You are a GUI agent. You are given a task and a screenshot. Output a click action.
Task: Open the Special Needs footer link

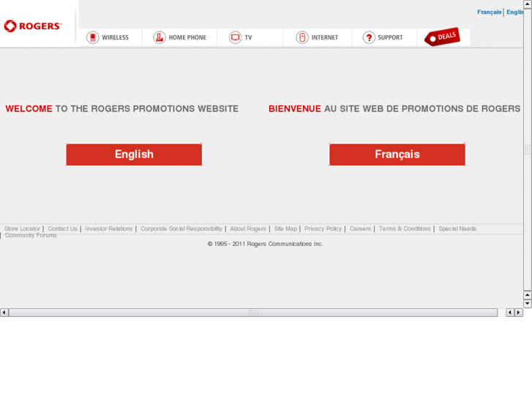[x=457, y=228]
